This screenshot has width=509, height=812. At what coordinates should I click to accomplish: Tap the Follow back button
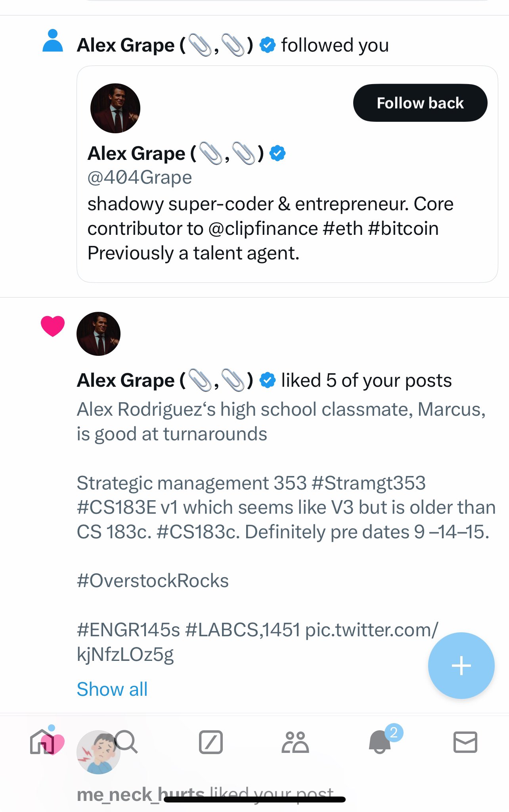(x=420, y=103)
